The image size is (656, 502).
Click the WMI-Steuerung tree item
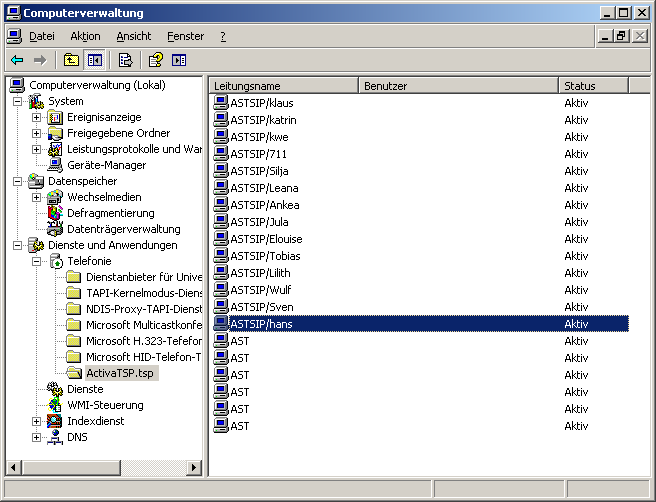(105, 405)
